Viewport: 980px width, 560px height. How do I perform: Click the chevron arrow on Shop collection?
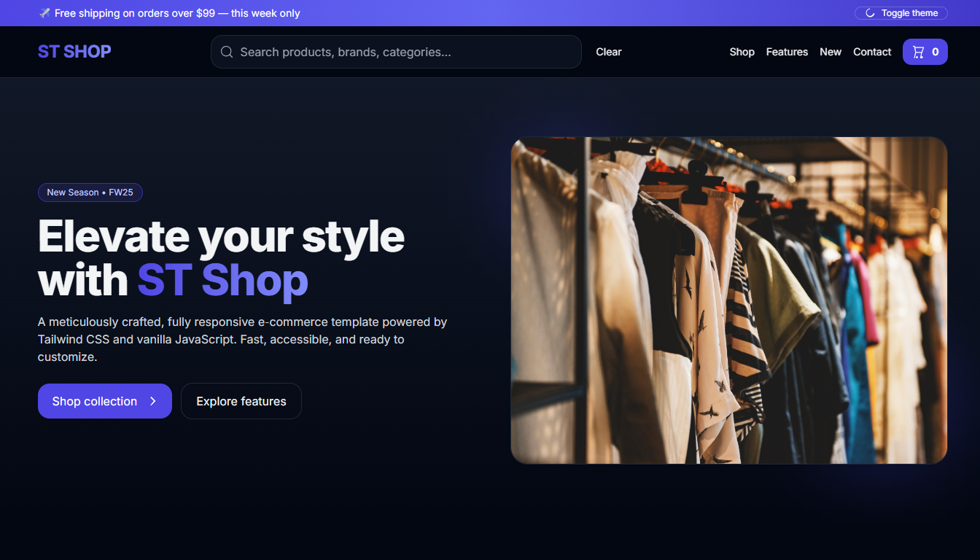pyautogui.click(x=153, y=401)
